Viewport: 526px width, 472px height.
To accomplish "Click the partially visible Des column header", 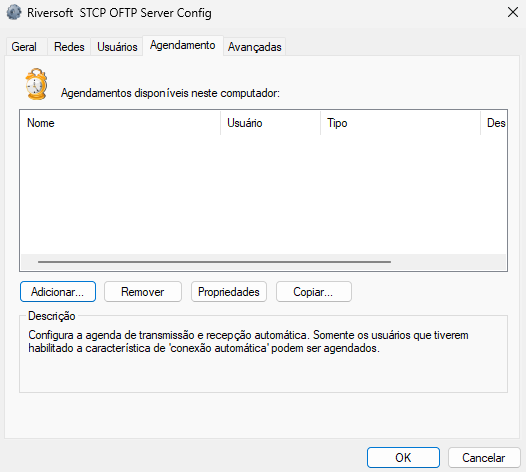I will click(x=493, y=123).
